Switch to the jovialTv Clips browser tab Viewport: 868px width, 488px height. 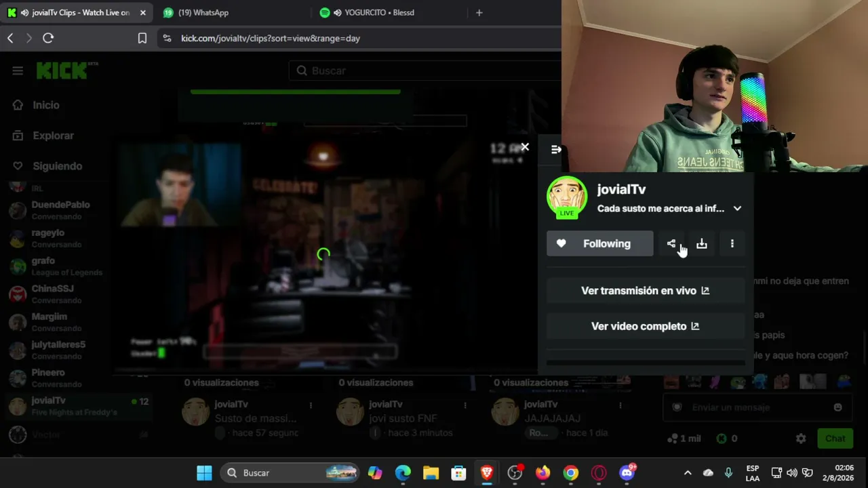pyautogui.click(x=77, y=12)
